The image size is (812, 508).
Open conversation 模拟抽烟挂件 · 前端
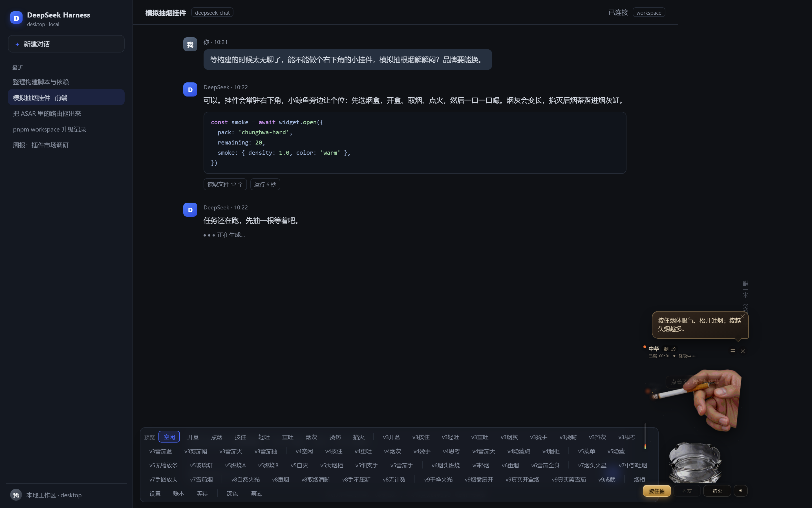pyautogui.click(x=66, y=98)
